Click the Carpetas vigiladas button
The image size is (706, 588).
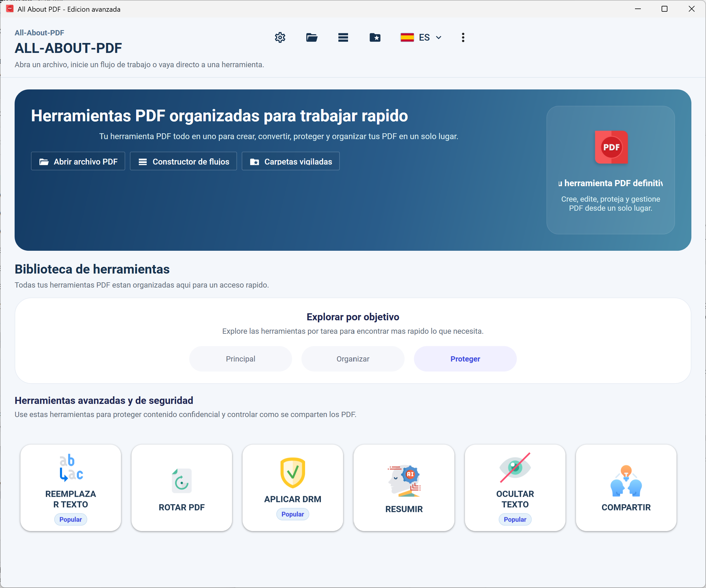pos(290,161)
